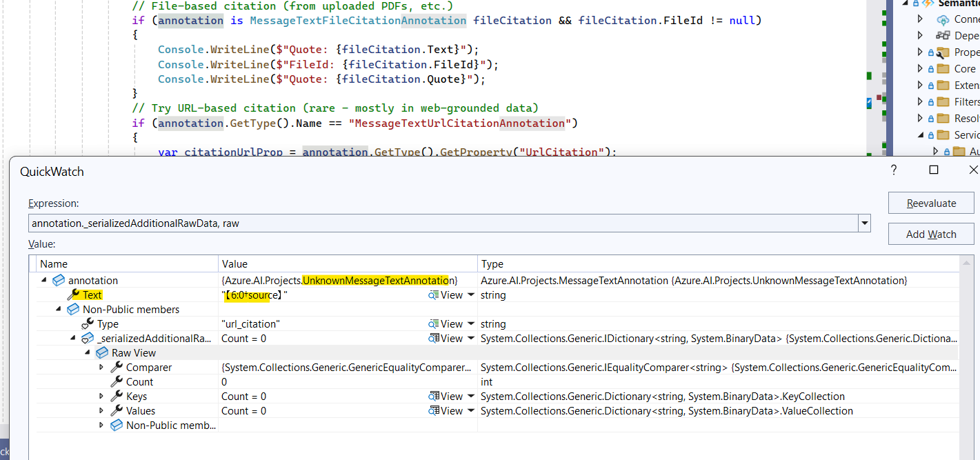The image size is (980, 460).
Task: Click the Name column header
Action: [127, 263]
